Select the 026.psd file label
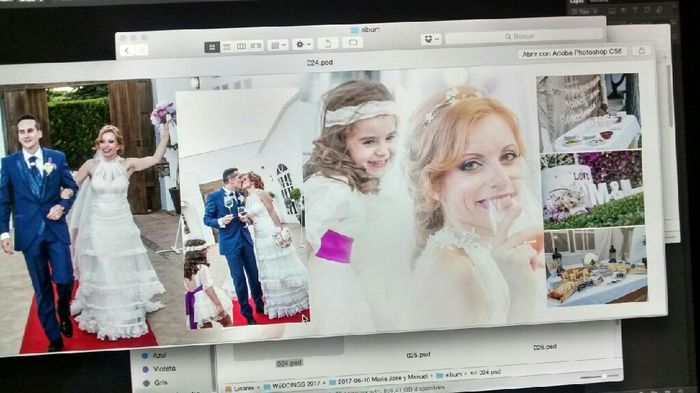Image resolution: width=700 pixels, height=393 pixels. tap(545, 347)
